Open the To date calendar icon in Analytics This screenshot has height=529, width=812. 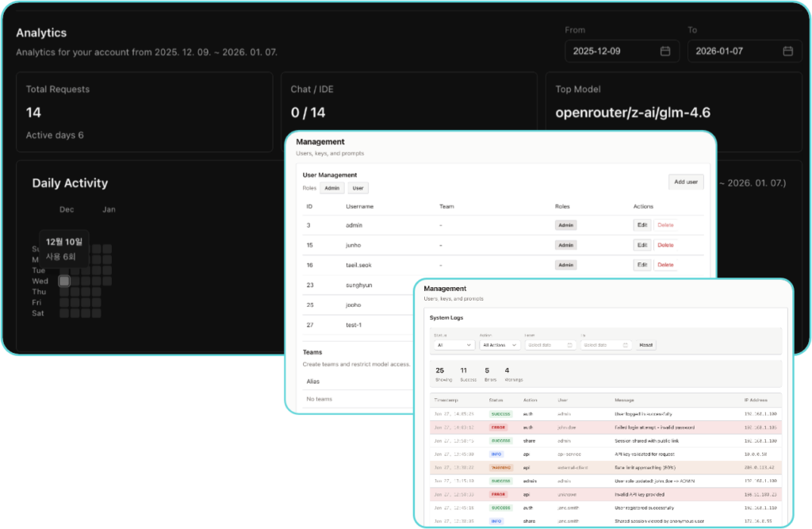tap(787, 51)
